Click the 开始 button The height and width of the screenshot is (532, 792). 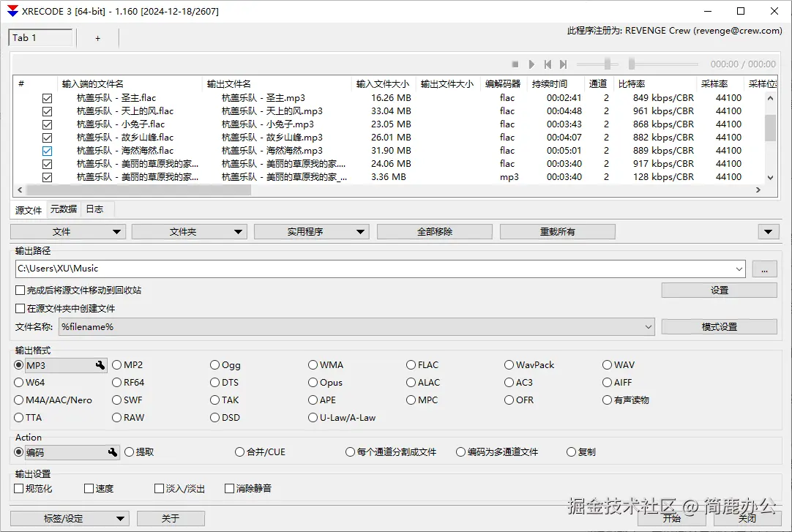tap(671, 518)
